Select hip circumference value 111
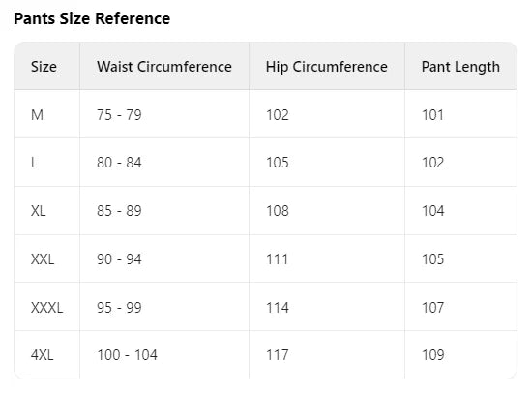The image size is (532, 394). pos(278,259)
